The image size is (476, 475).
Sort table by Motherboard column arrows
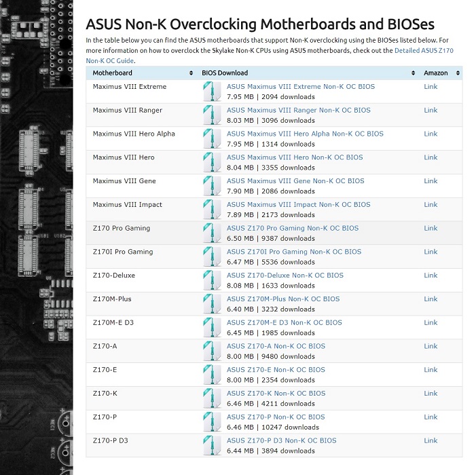pyautogui.click(x=191, y=73)
